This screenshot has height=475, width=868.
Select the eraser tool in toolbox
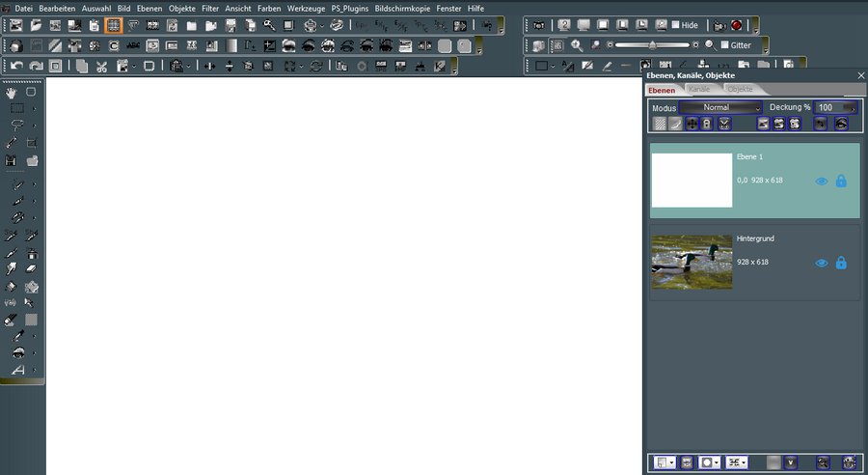pyautogui.click(x=32, y=268)
